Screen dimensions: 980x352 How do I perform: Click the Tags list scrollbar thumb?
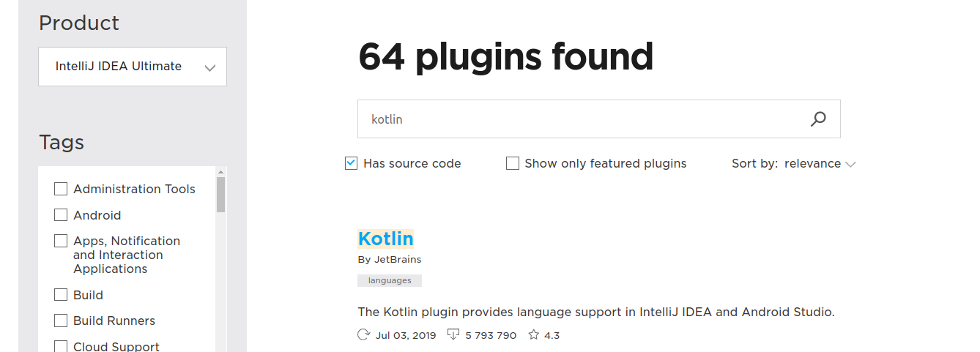coord(220,194)
